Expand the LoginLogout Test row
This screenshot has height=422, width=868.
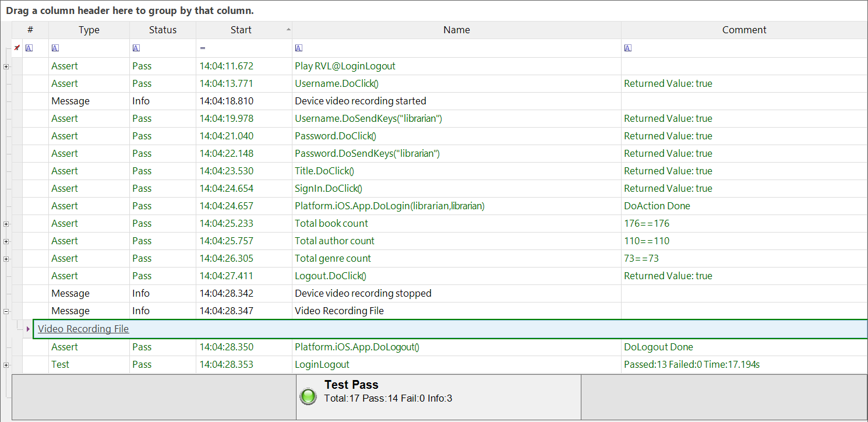point(6,365)
